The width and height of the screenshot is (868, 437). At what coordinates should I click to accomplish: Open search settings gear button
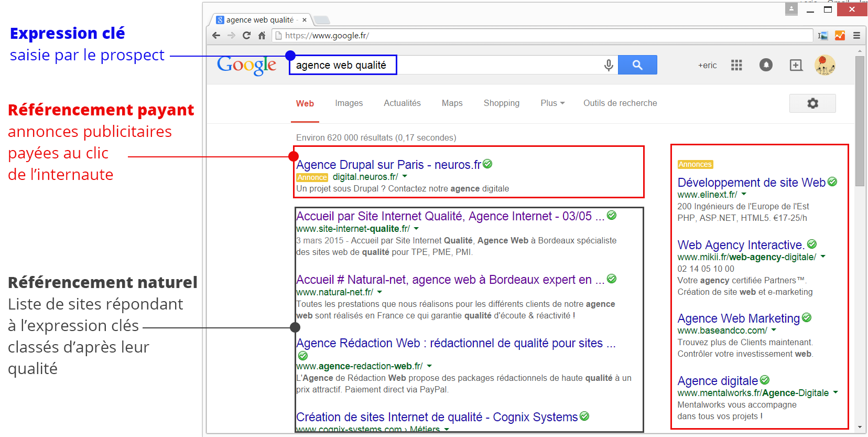pyautogui.click(x=812, y=103)
